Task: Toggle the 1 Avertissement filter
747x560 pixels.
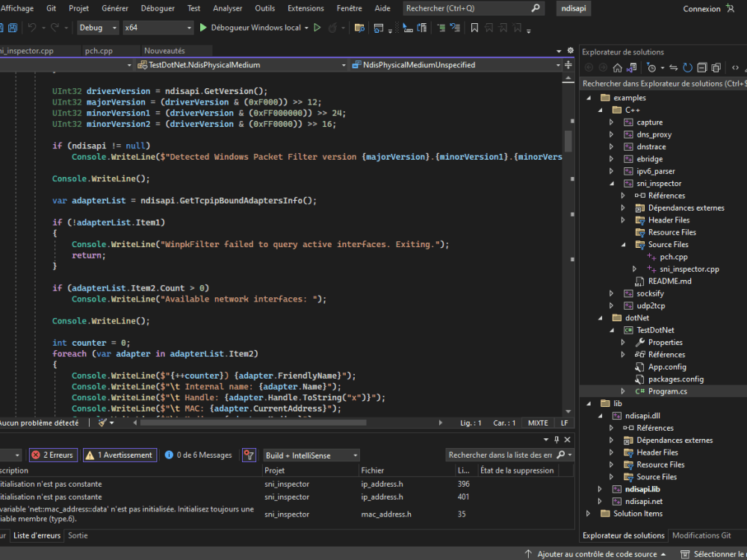Action: pyautogui.click(x=120, y=455)
